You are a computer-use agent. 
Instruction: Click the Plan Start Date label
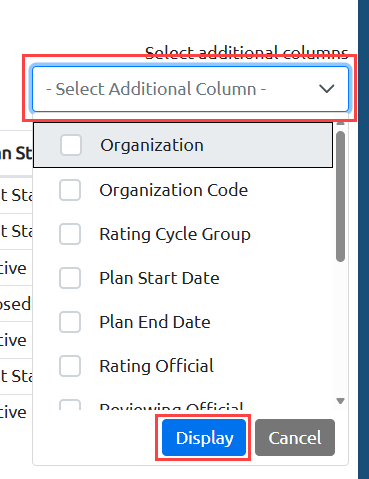159,278
